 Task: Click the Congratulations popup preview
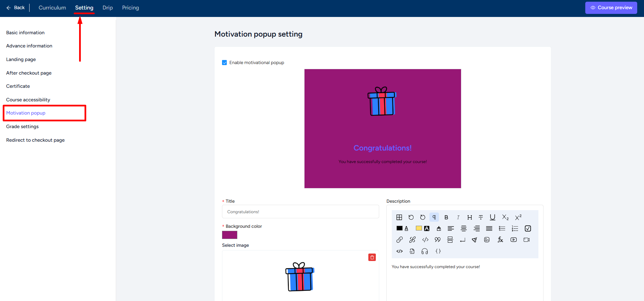coord(383,128)
